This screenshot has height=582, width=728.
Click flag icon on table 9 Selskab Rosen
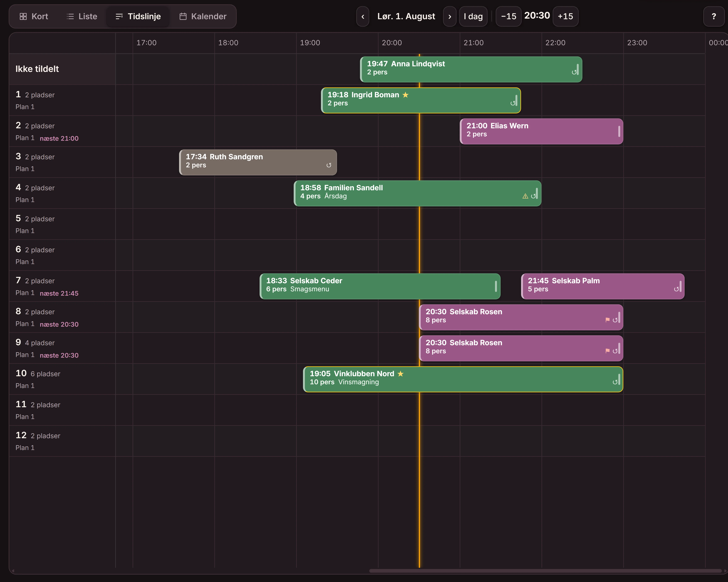[x=607, y=351]
